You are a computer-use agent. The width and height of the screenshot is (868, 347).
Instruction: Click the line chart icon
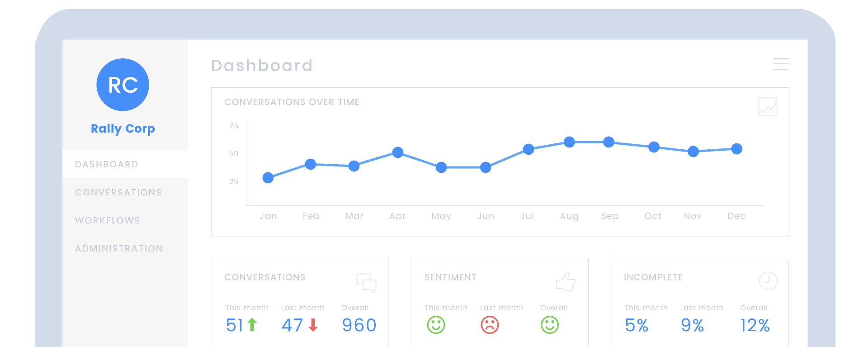tap(768, 107)
